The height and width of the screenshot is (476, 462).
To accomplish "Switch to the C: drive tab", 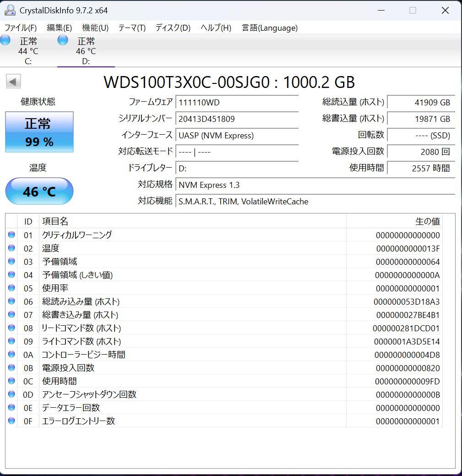I will 28,50.
